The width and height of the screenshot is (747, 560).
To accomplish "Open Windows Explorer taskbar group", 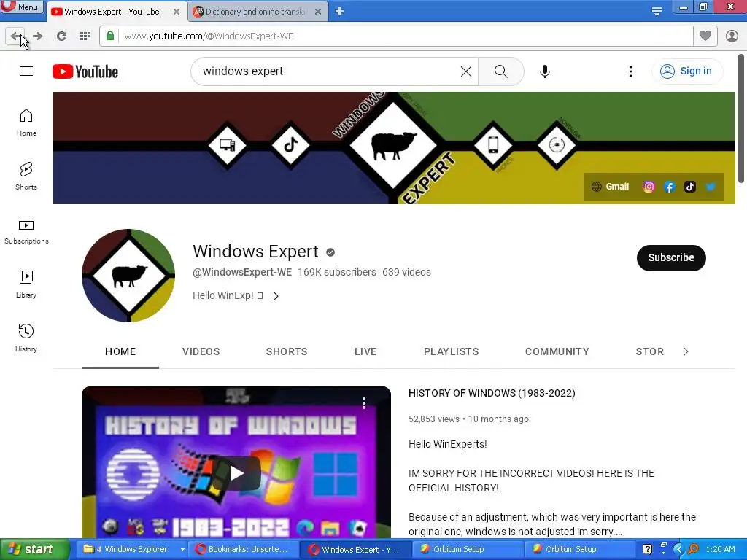I will [x=133, y=549].
